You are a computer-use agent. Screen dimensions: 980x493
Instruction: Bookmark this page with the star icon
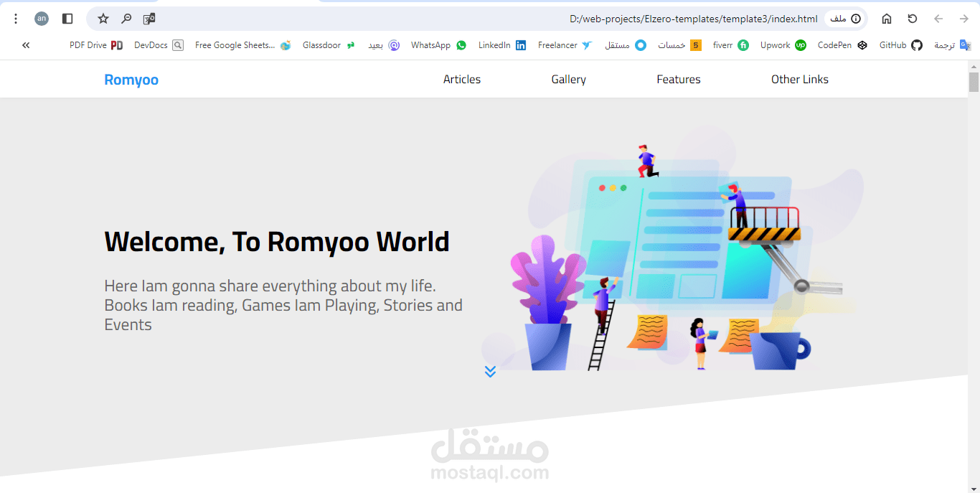103,19
